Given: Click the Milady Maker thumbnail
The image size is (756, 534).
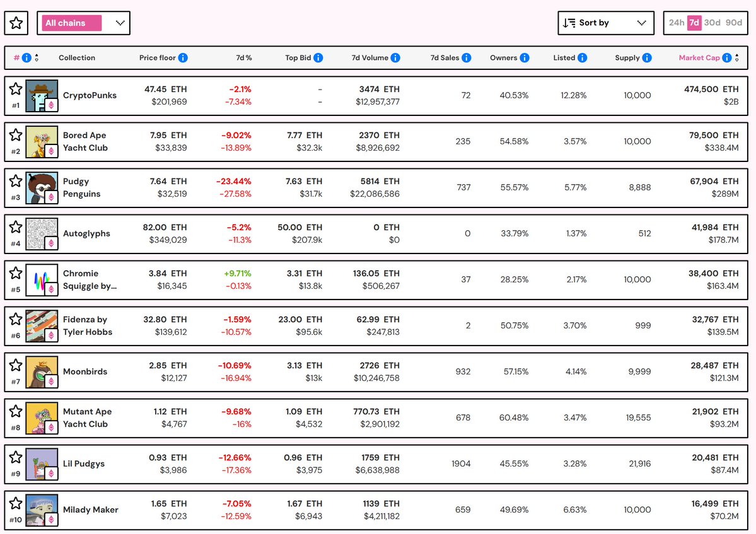Looking at the screenshot, I should (42, 510).
